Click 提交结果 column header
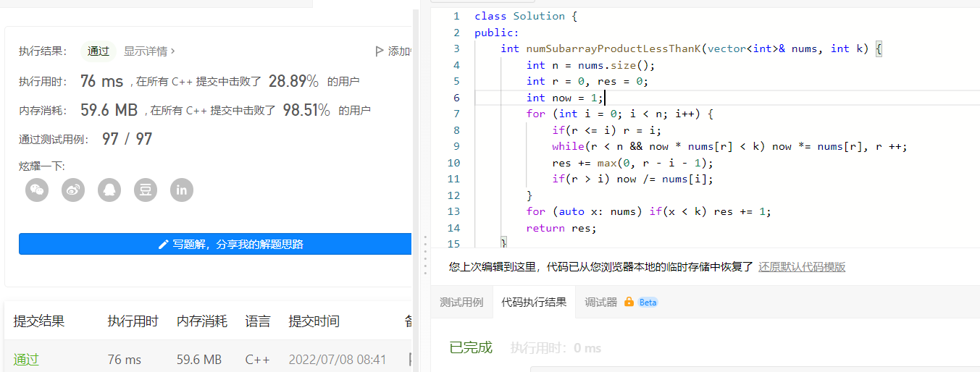The width and height of the screenshot is (980, 372). (x=39, y=321)
